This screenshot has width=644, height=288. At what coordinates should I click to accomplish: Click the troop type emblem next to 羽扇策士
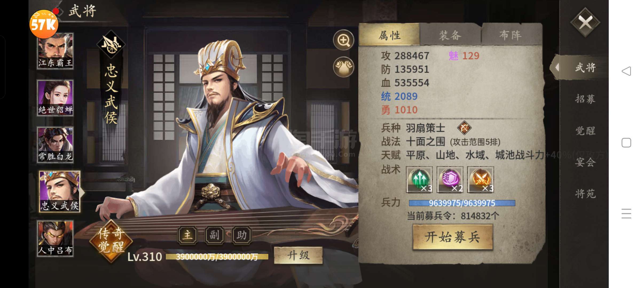pos(464,128)
